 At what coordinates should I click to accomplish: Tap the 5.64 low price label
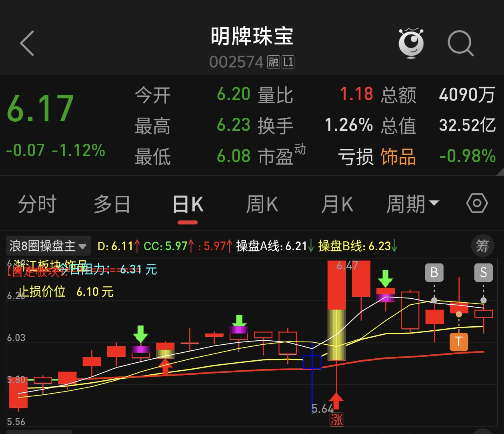click(x=322, y=409)
